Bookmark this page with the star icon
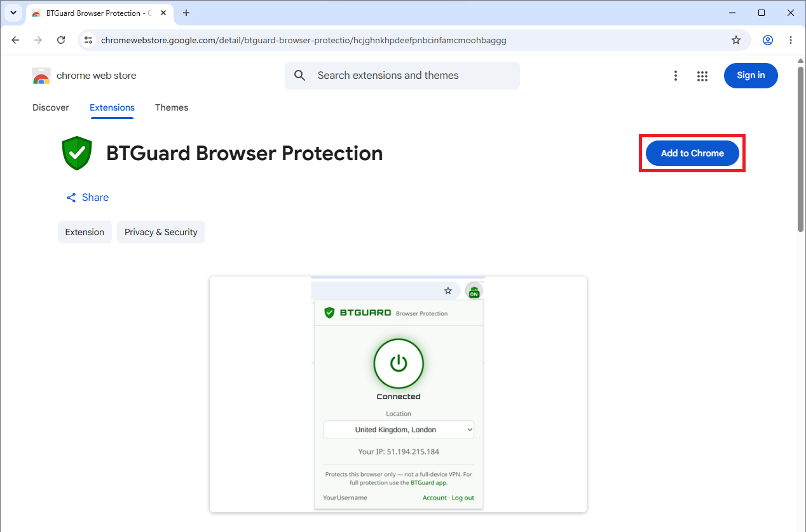 click(736, 40)
